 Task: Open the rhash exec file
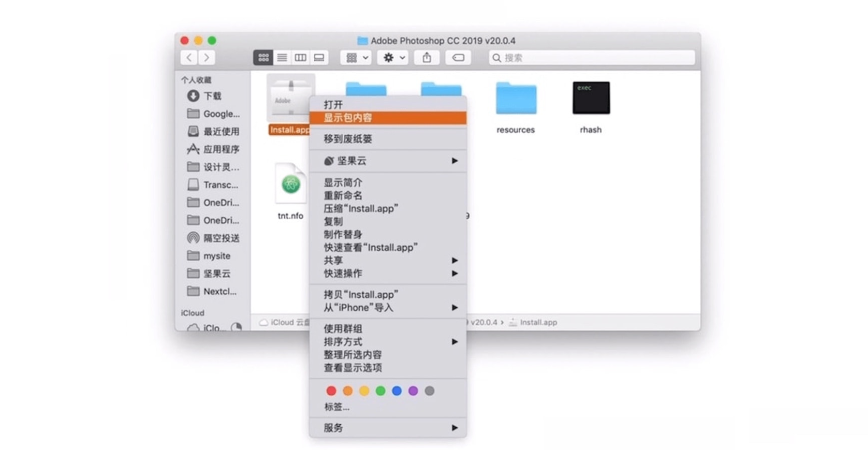pos(591,98)
